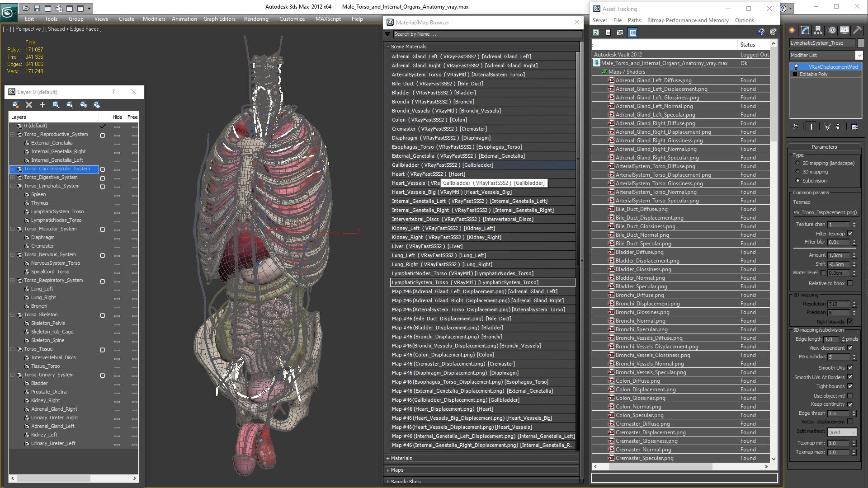Image resolution: width=868 pixels, height=488 pixels.
Task: Expand Torso_Digestive_System layer tree
Action: point(13,177)
